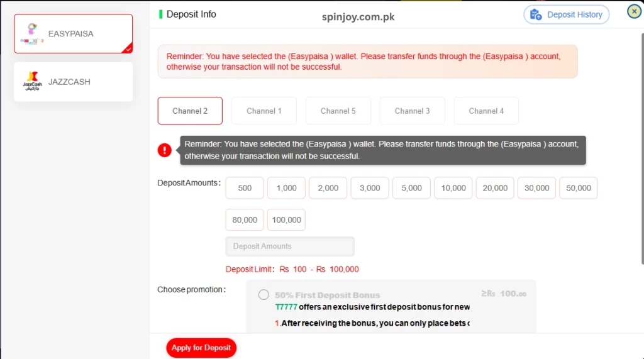Choose the 10,000 deposit amount

(x=453, y=188)
